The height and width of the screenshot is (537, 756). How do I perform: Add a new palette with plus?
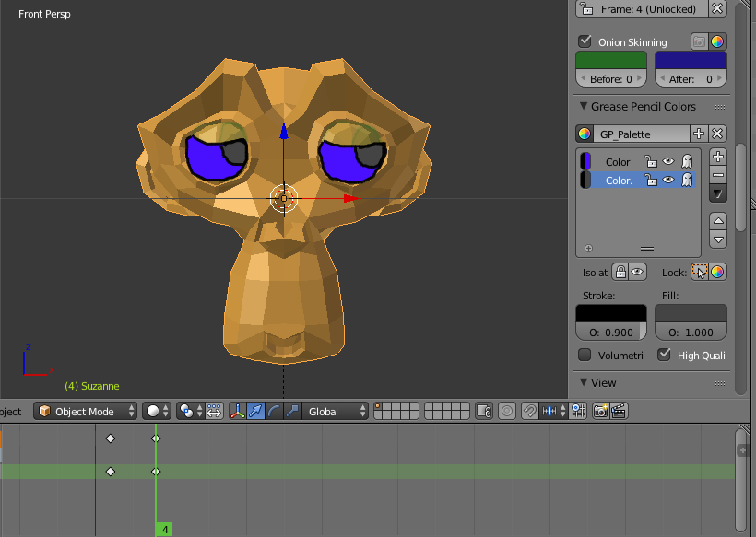coord(699,134)
